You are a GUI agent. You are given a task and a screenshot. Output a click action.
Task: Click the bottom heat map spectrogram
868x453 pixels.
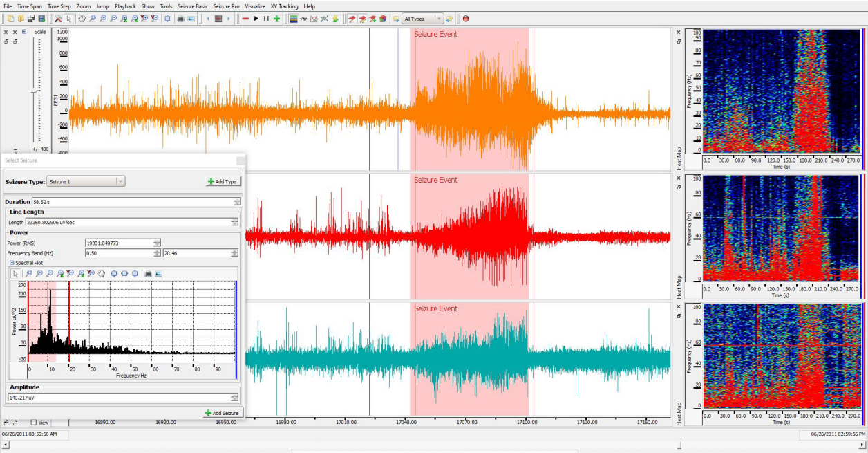pyautogui.click(x=781, y=356)
